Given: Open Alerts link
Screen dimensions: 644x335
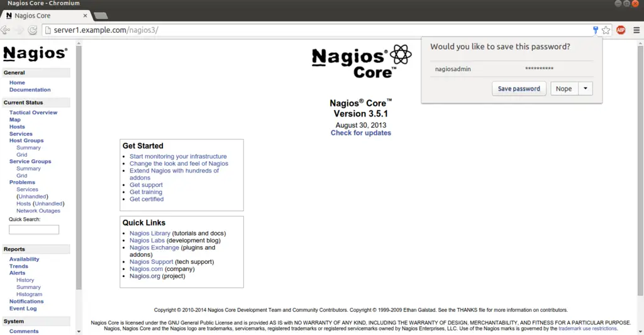Looking at the screenshot, I should coord(17,273).
